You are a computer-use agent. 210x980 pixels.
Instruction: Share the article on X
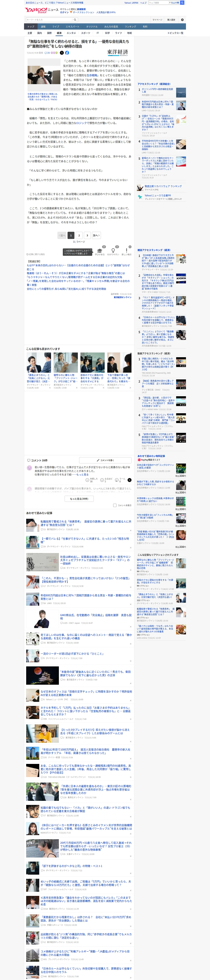[x=62, y=53]
